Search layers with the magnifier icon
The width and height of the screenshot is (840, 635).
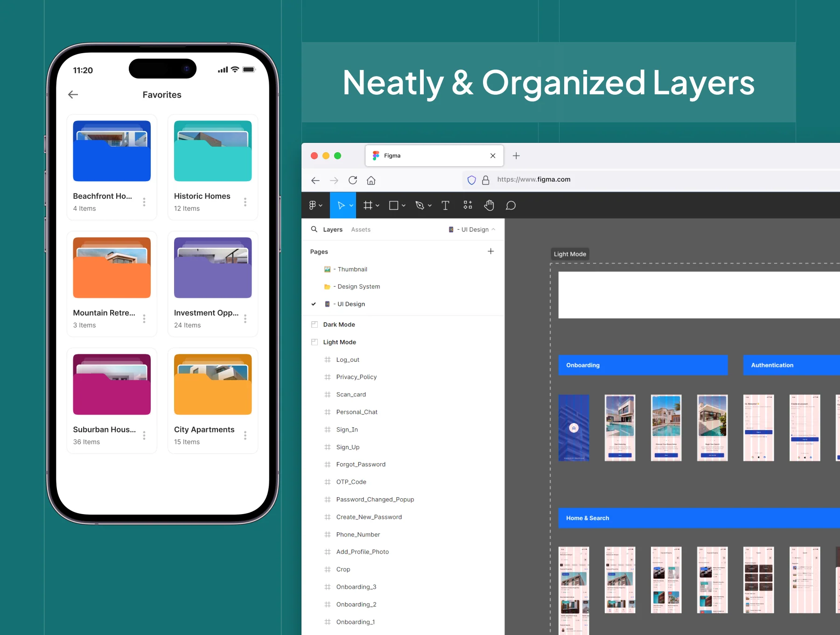pos(314,229)
